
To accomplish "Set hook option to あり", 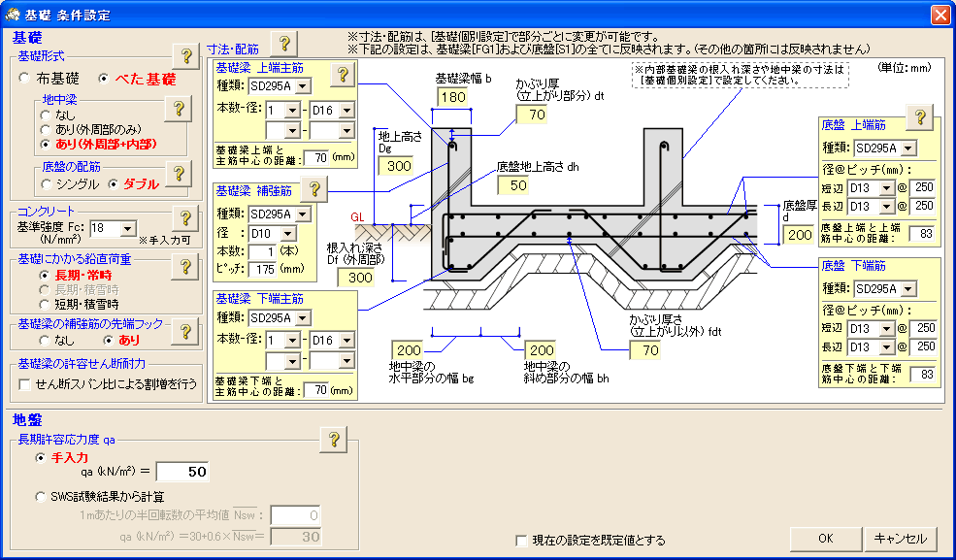I will [x=122, y=340].
